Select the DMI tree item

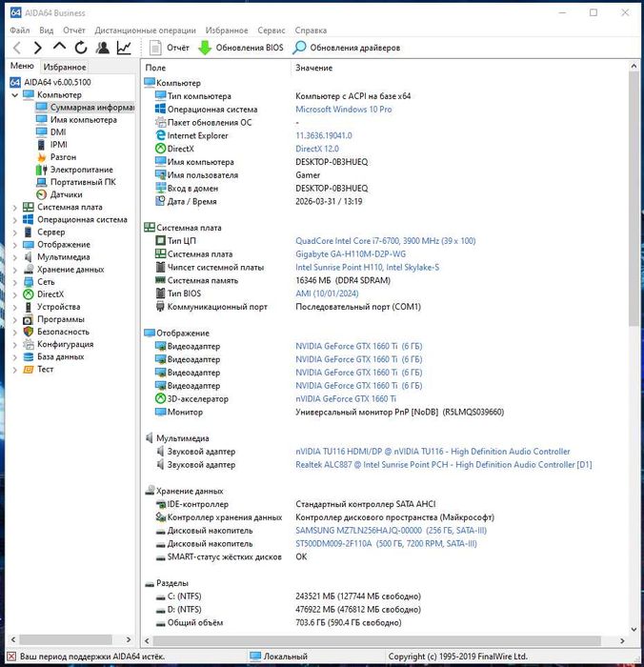point(58,132)
